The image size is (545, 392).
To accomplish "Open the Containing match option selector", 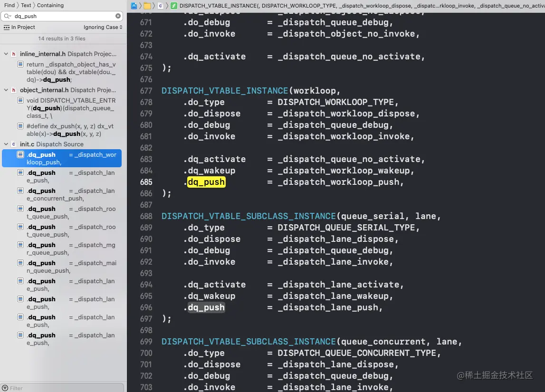I will (x=50, y=5).
